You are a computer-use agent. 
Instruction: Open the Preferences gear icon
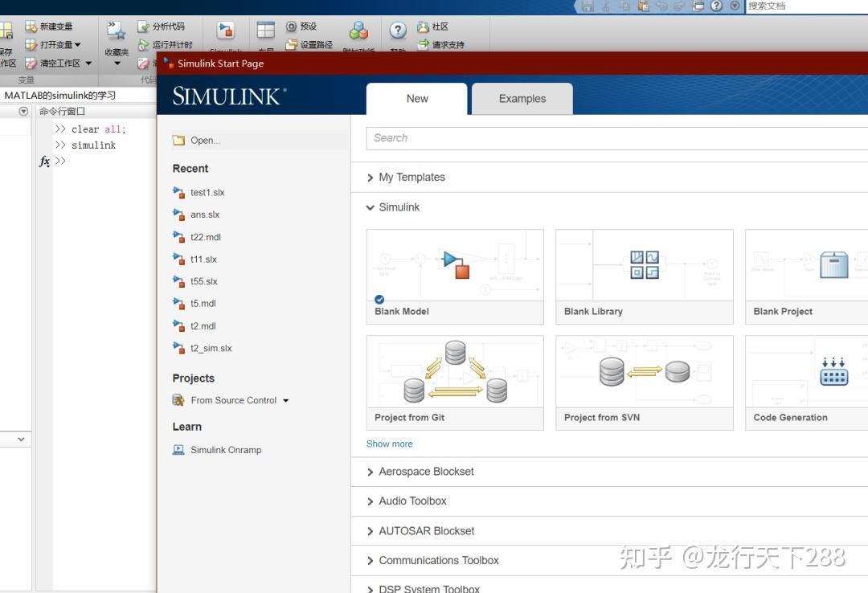pyautogui.click(x=291, y=26)
